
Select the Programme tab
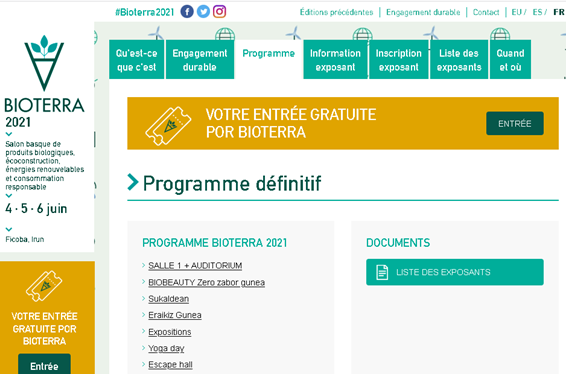[269, 60]
